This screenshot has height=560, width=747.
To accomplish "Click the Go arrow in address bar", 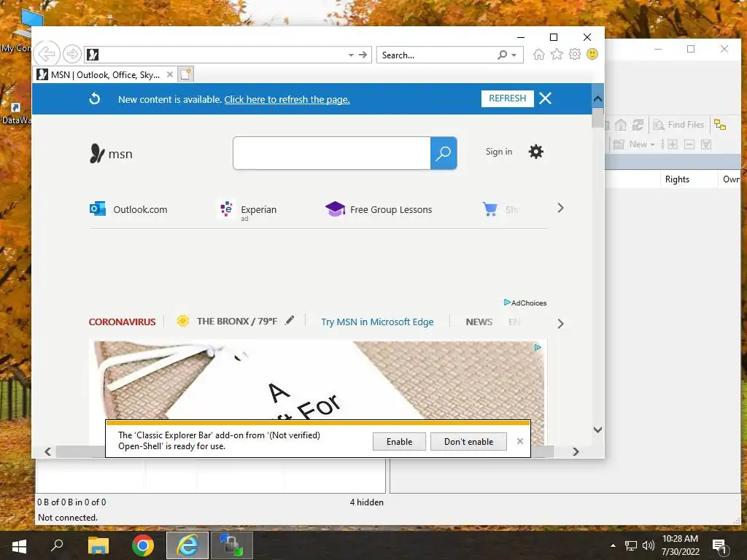I will [x=363, y=55].
